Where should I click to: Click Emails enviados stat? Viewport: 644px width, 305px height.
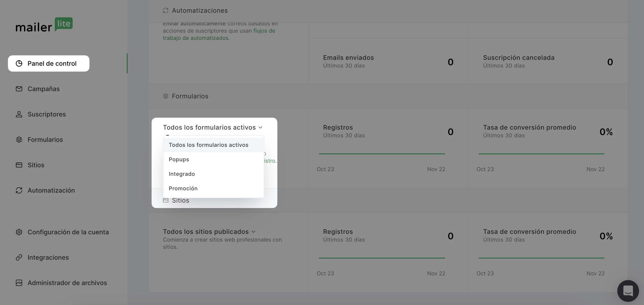pyautogui.click(x=348, y=58)
